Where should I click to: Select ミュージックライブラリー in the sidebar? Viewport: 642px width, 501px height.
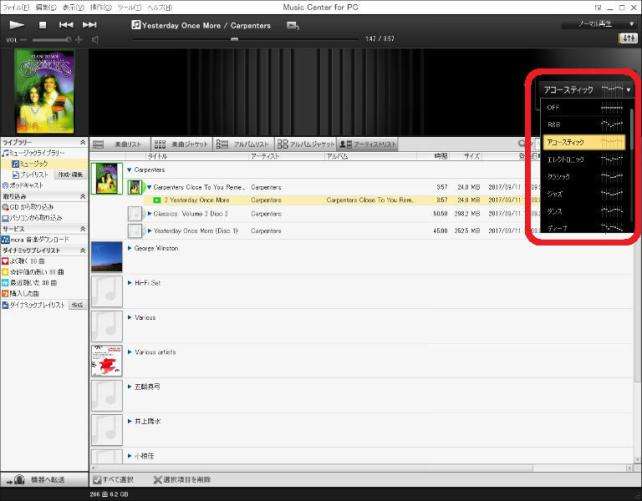(x=33, y=153)
